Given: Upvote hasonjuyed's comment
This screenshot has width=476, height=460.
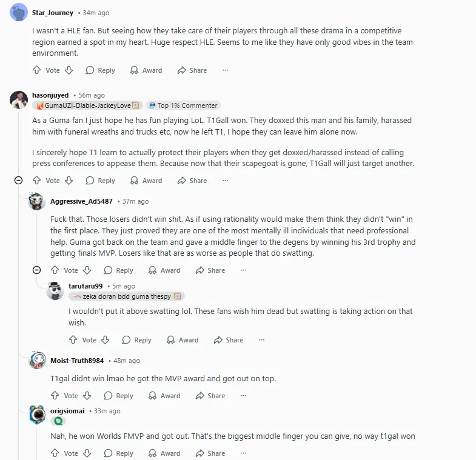Looking at the screenshot, I should (x=37, y=181).
